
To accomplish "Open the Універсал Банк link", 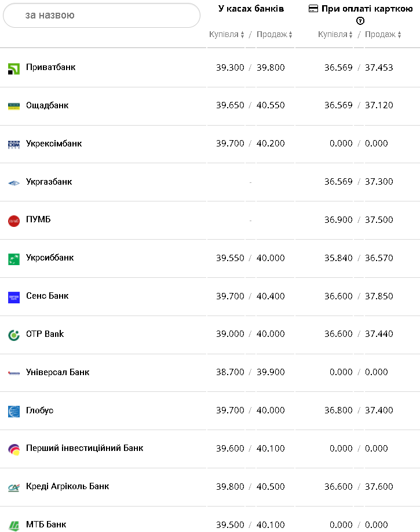I will click(58, 372).
